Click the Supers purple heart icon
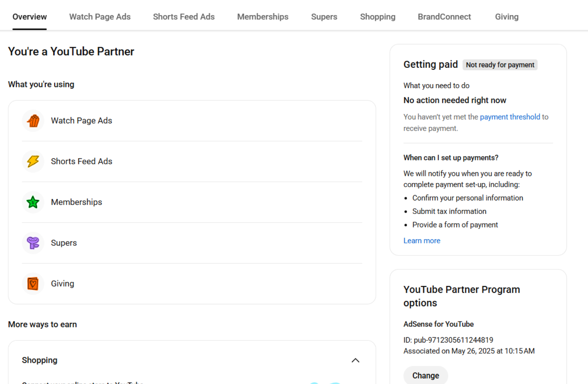Screen dimensions: 588x384 pos(33,243)
